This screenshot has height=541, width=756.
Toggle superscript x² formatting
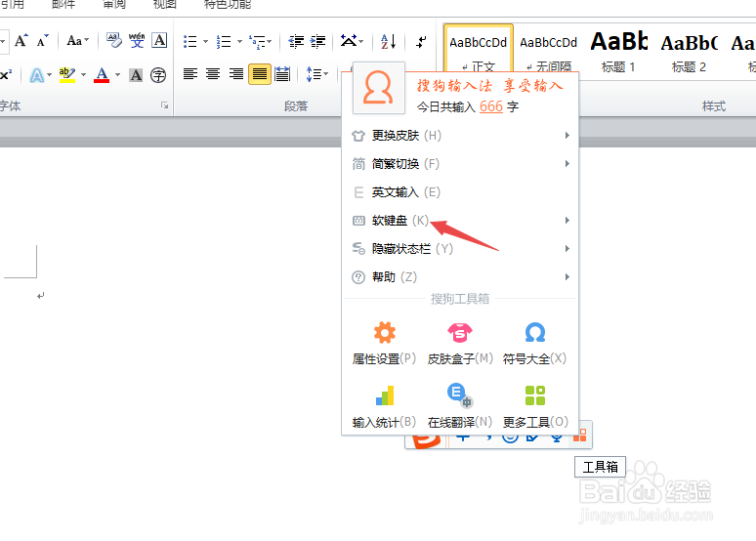[x=6, y=75]
